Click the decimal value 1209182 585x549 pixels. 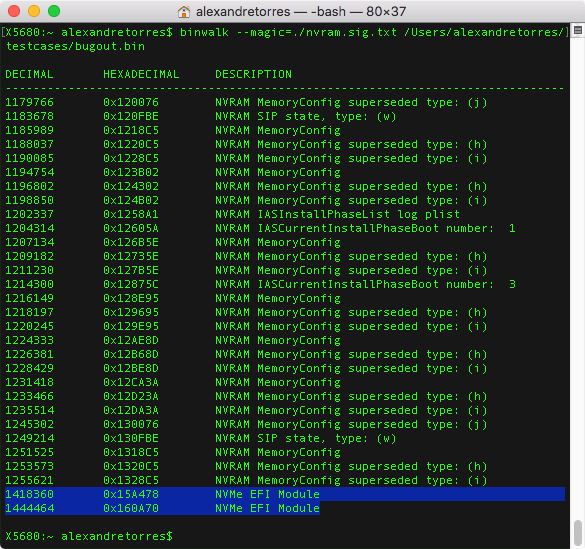(29, 256)
